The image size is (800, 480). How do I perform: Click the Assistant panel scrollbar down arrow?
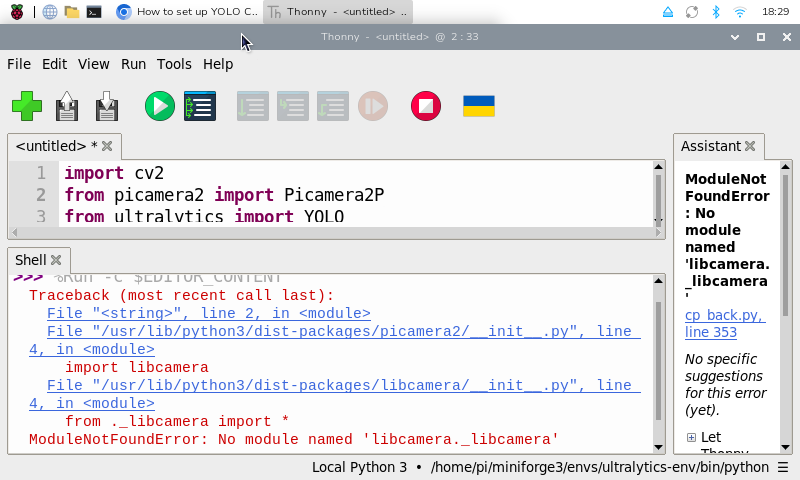(786, 447)
